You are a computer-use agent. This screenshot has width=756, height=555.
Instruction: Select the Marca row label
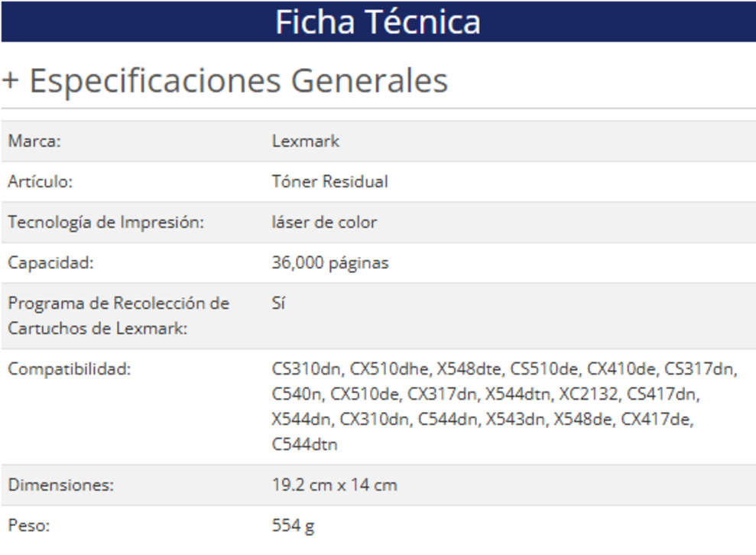coord(34,141)
